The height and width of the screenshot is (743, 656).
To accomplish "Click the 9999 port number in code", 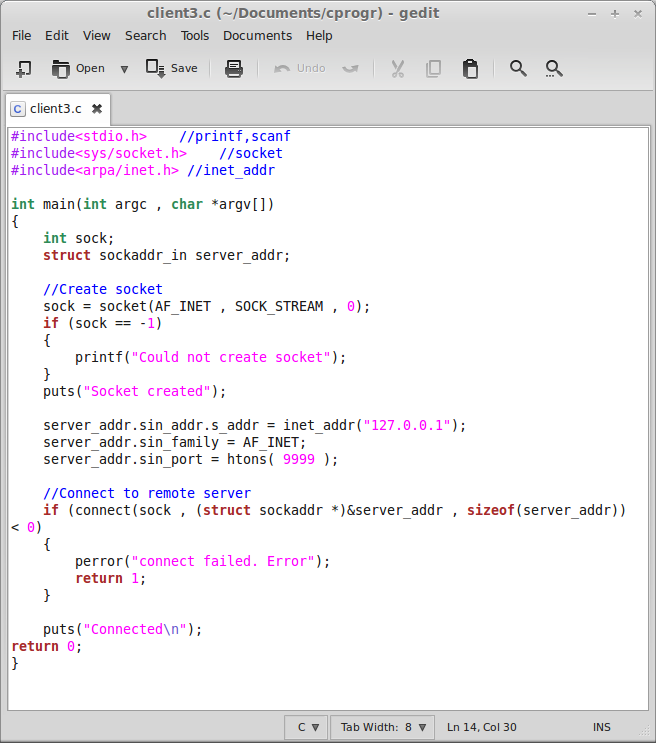I will (299, 459).
